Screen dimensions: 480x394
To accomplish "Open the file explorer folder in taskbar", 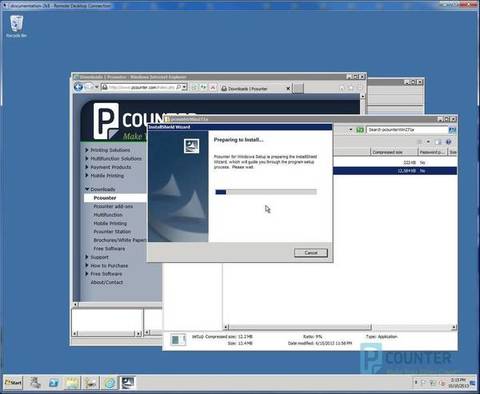I will [x=72, y=383].
